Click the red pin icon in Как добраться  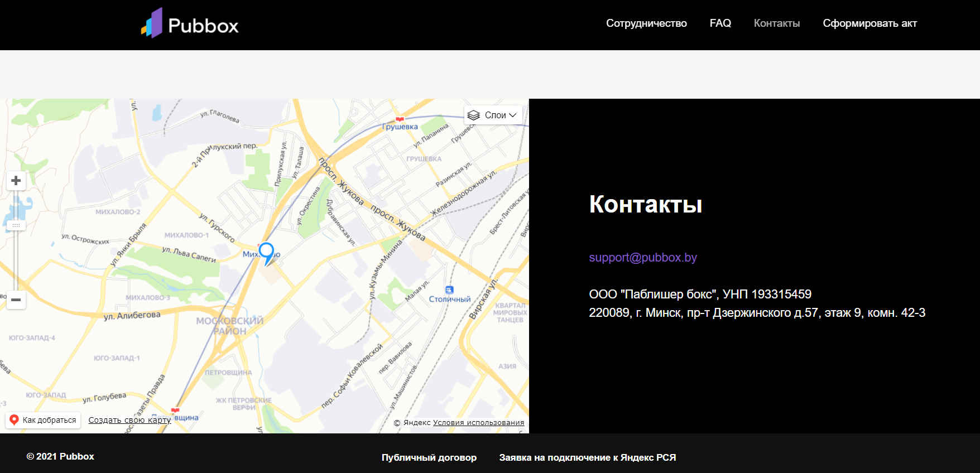pos(15,419)
